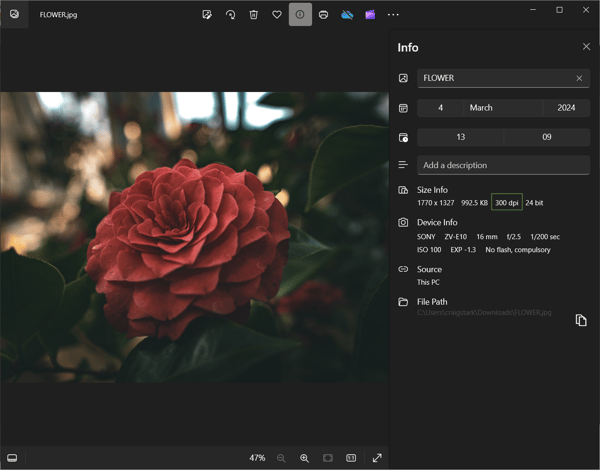Viewport: 600px width, 470px height.
Task: Open the See more three-dots menu
Action: (x=393, y=15)
